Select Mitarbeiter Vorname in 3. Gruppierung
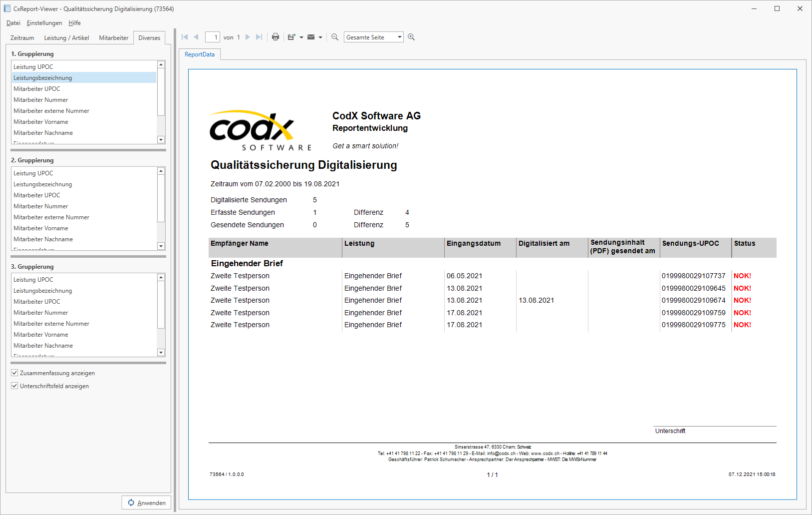 [84, 335]
